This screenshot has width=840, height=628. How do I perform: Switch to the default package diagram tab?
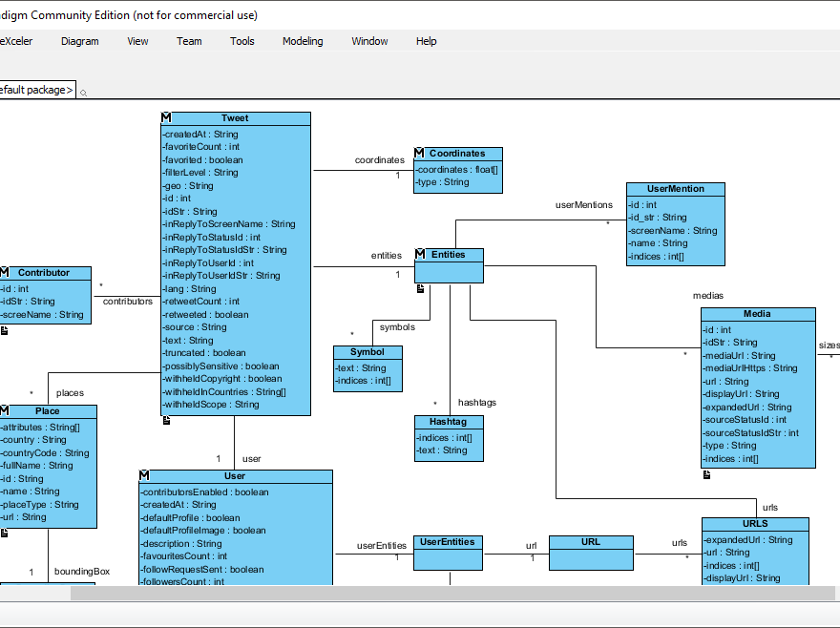point(36,89)
